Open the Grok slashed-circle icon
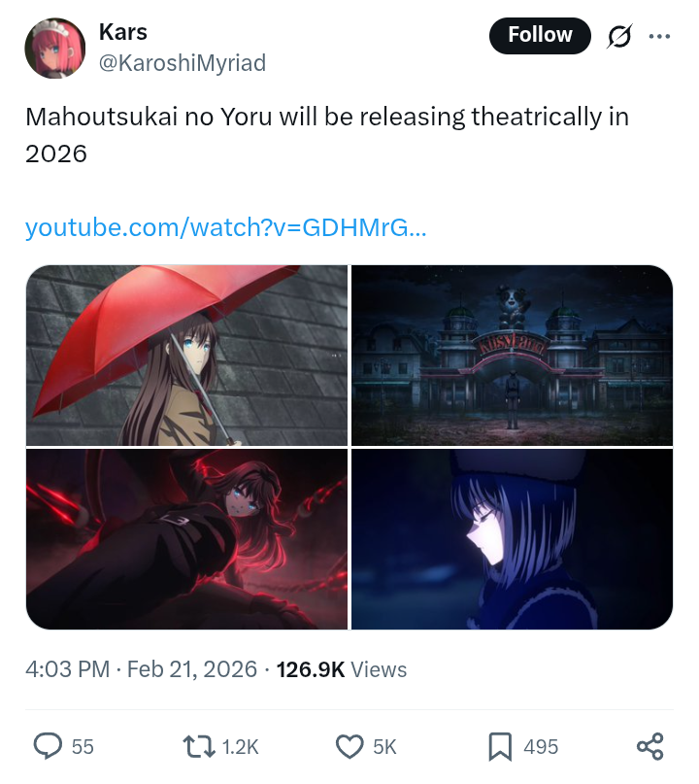The image size is (699, 784). tap(619, 36)
